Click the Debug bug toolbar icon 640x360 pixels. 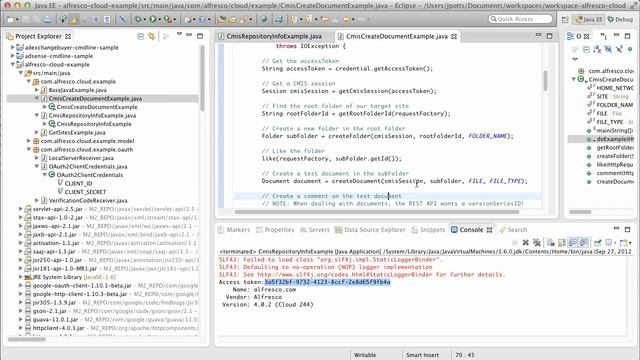tap(139, 19)
